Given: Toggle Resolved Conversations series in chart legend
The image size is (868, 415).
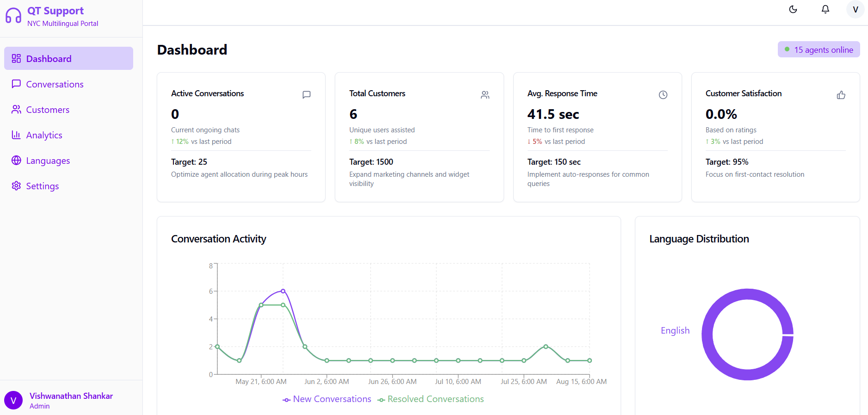Looking at the screenshot, I should tap(431, 399).
